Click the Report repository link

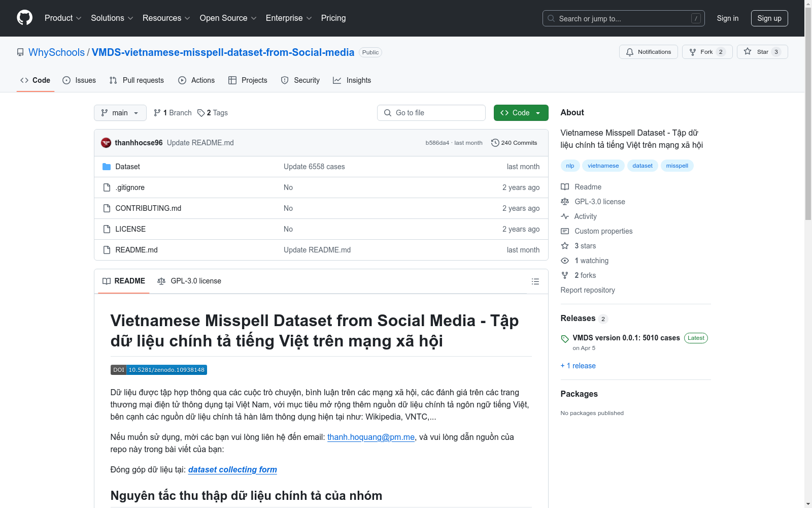588,290
